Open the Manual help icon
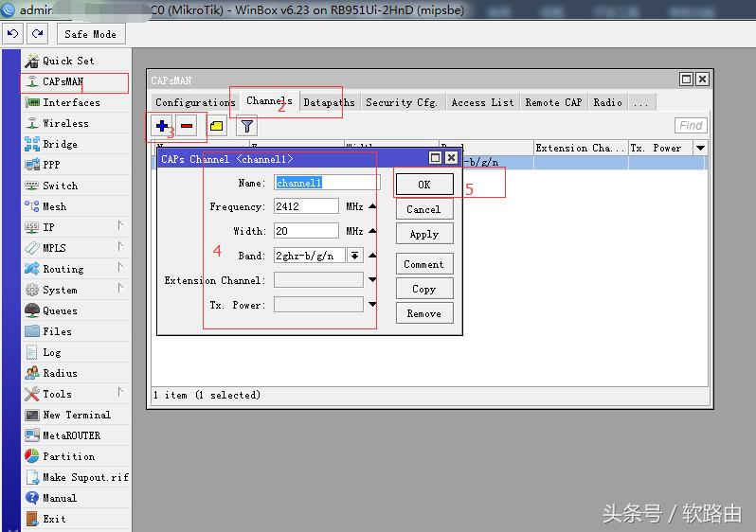756x532 pixels. click(x=32, y=498)
